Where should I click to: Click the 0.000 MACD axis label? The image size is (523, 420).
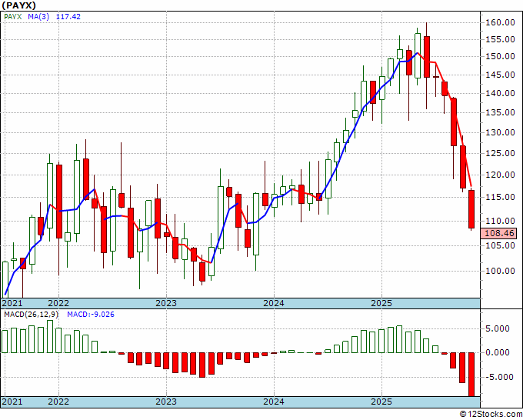tap(498, 352)
